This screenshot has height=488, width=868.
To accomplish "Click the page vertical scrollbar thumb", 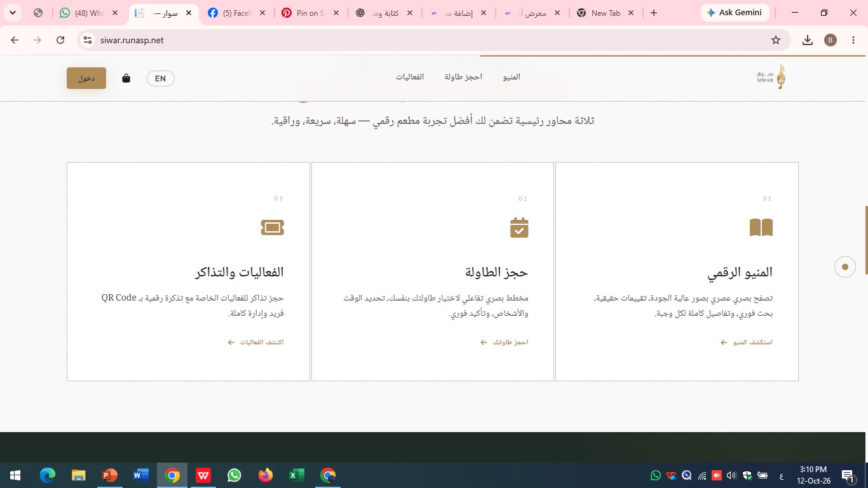I will pyautogui.click(x=865, y=240).
